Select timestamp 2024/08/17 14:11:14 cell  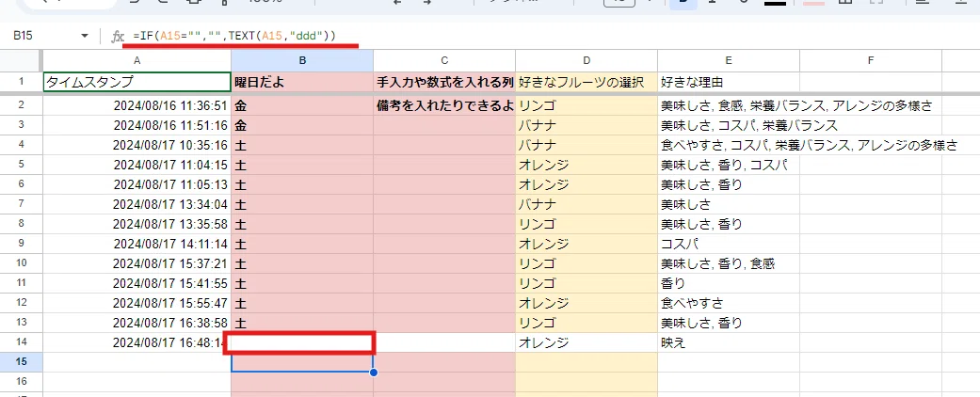[x=137, y=244]
